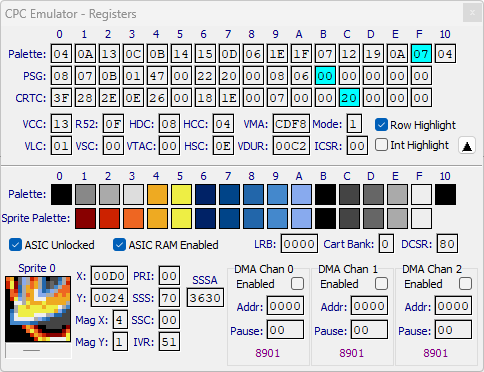Image resolution: width=484 pixels, height=372 pixels.
Task: Enable the Int Highlight checkbox
Action: click(x=381, y=145)
